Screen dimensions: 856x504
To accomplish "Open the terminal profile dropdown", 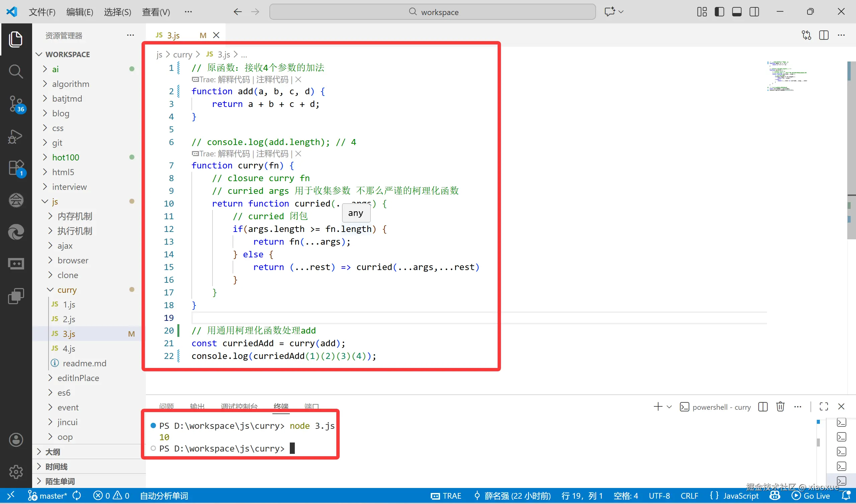I will 669,406.
